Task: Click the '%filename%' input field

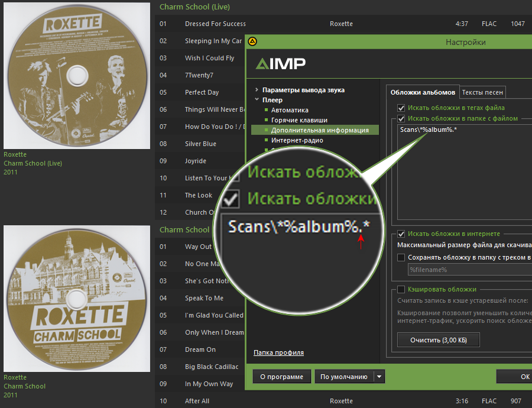Action: point(470,270)
